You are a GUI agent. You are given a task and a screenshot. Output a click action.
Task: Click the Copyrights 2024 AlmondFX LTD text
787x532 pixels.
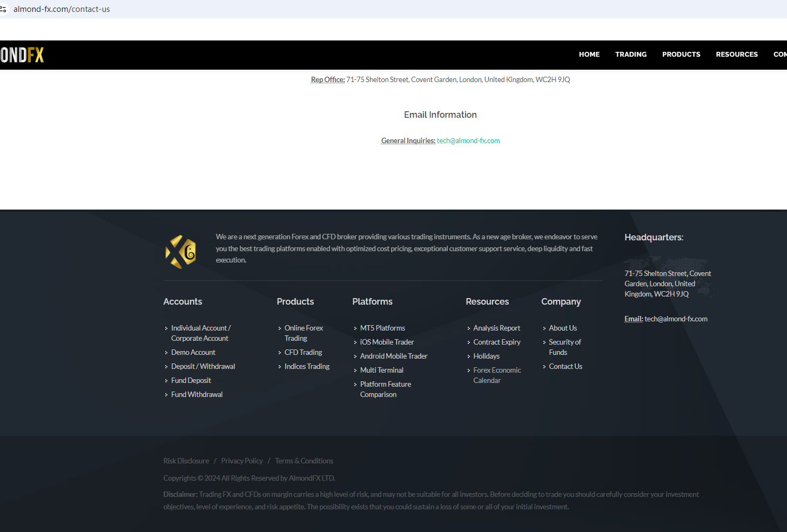coord(249,479)
